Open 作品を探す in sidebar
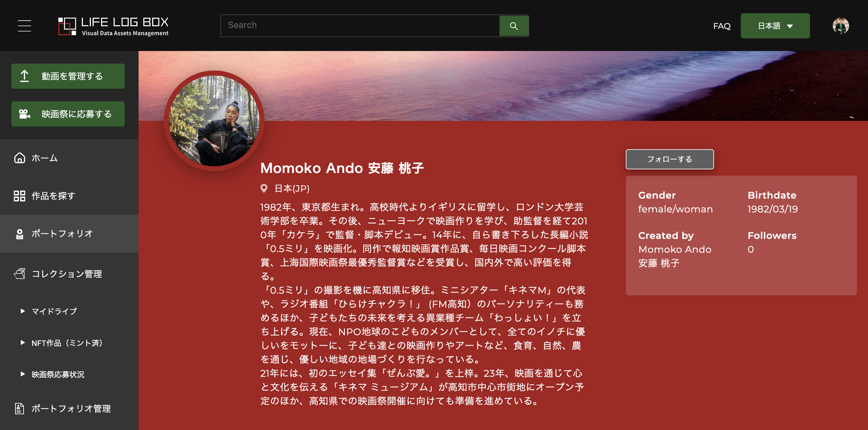Image resolution: width=868 pixels, height=430 pixels. pos(69,195)
